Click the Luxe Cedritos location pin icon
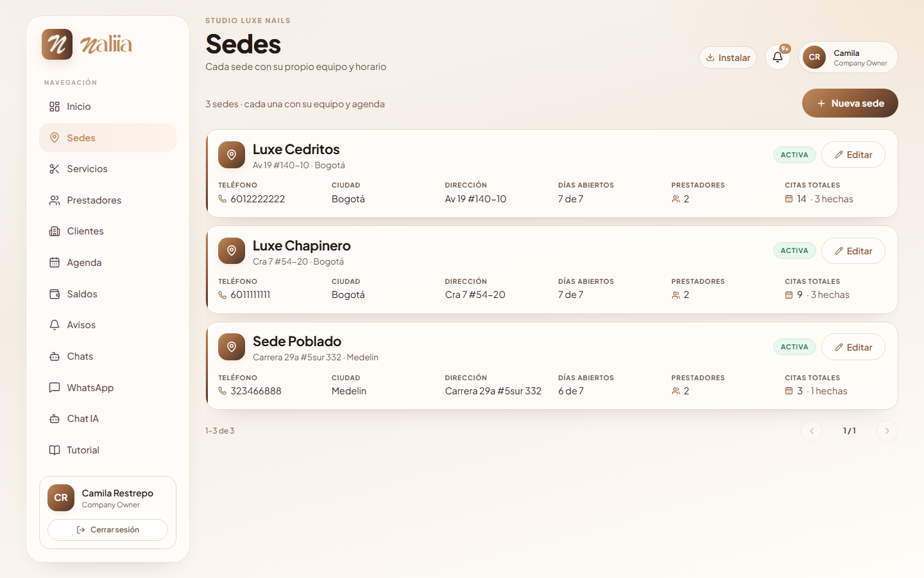This screenshot has height=578, width=924. [x=232, y=155]
